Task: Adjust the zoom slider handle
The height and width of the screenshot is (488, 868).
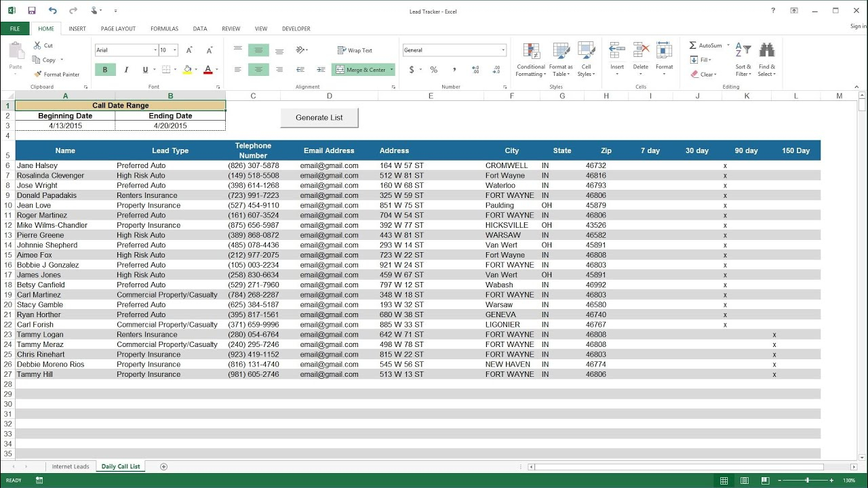Action: click(x=807, y=480)
